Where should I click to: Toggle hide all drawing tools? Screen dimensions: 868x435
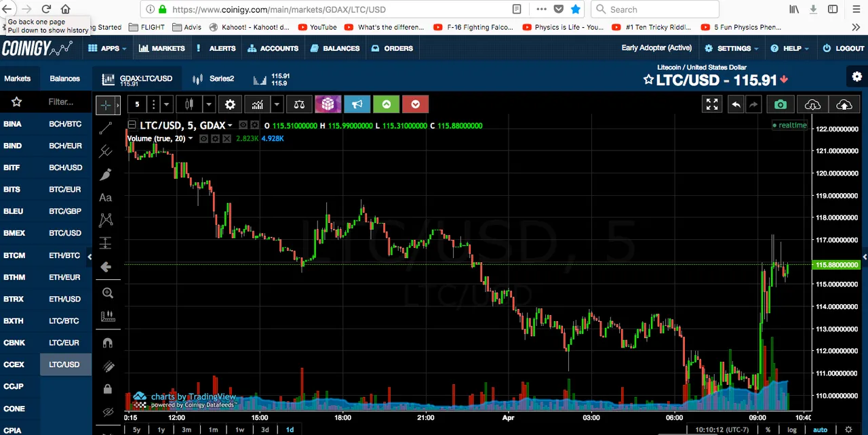[107, 412]
